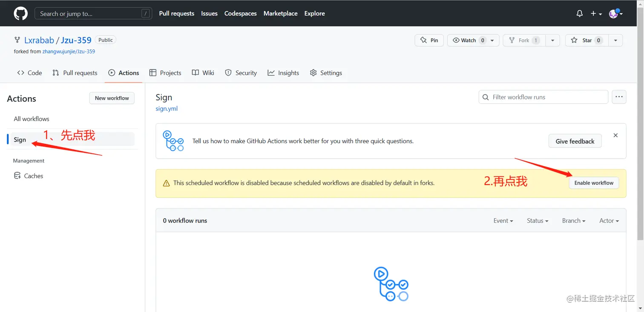Switch to the Actions tab
This screenshot has width=644, height=312.
click(x=124, y=73)
